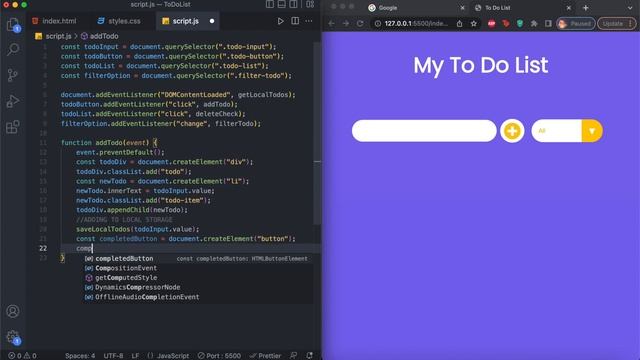Screen dimensions: 640x360
Task: Open the green shield browser extension
Action: pos(520,24)
